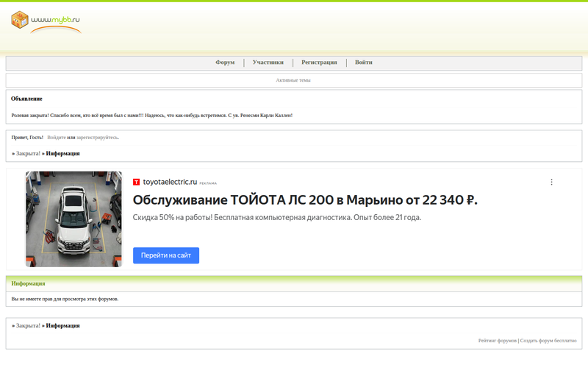The image size is (588, 368).
Task: Open Закрыта! breadcrumb below the guest greeting
Action: (x=28, y=153)
